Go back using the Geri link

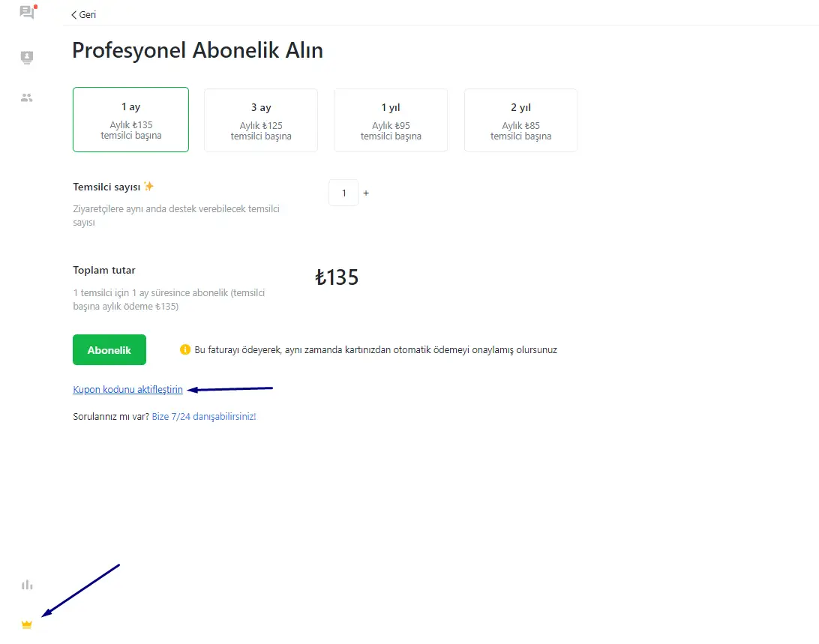coord(83,15)
